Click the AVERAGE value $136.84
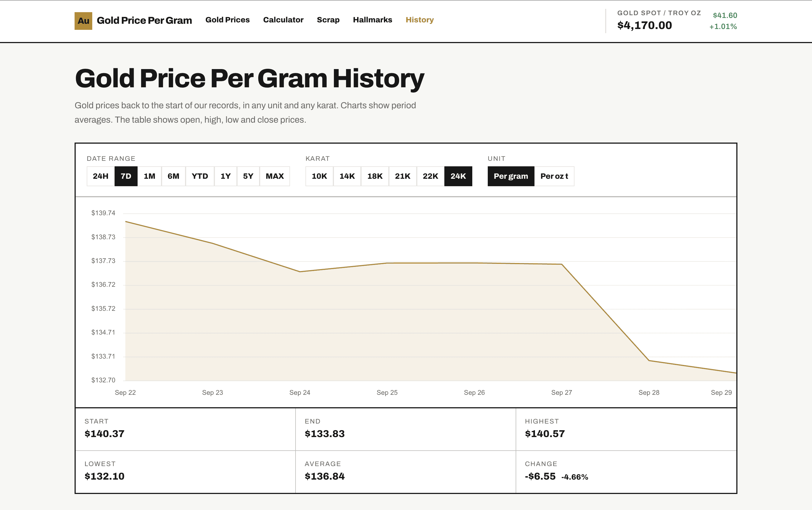 pyautogui.click(x=325, y=476)
